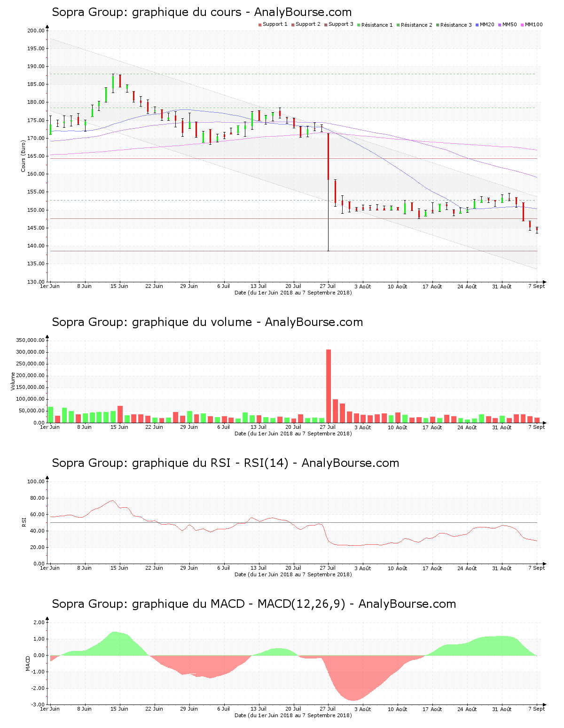Select the 'Support 1' legend label

(275, 24)
